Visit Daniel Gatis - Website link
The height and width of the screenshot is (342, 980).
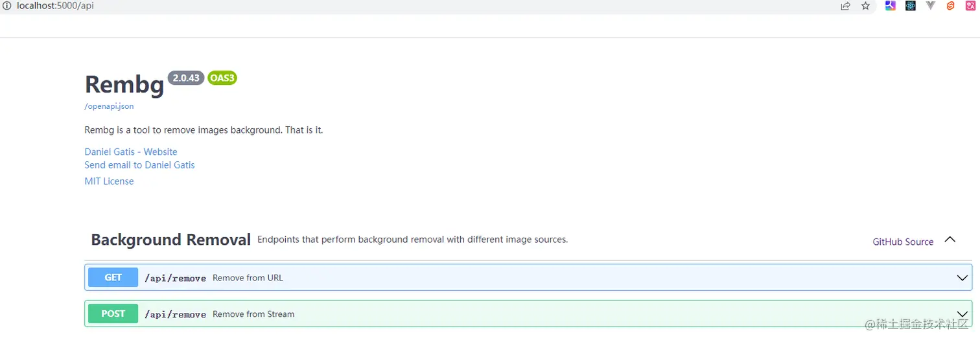tap(131, 152)
